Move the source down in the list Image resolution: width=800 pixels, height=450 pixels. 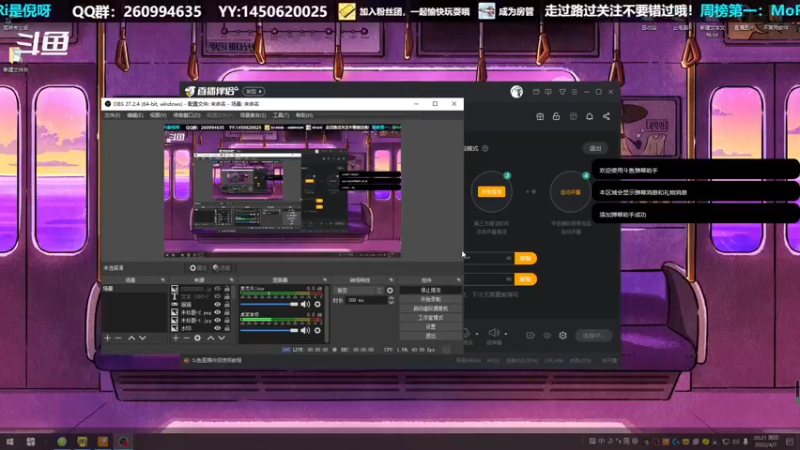(x=221, y=338)
